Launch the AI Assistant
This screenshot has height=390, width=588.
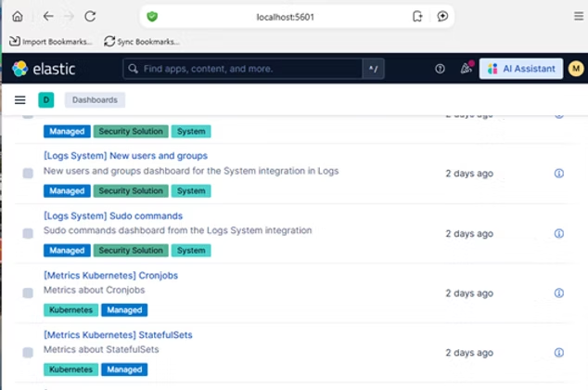521,69
